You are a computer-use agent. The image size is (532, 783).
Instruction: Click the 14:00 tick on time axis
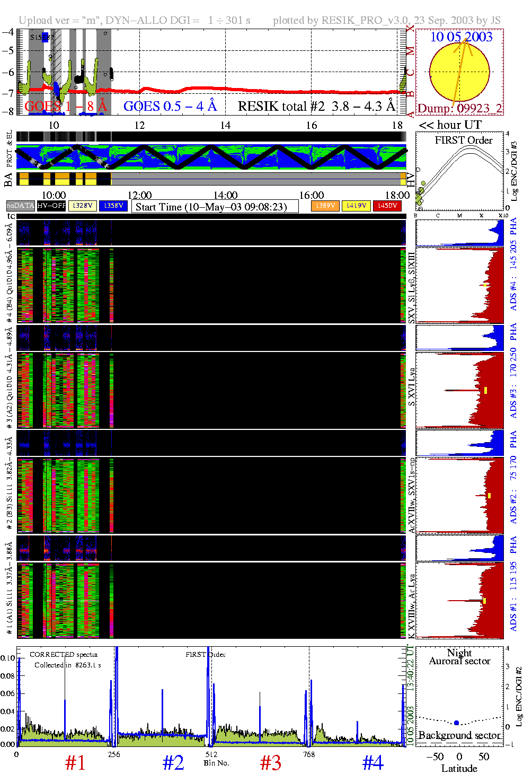(x=225, y=196)
